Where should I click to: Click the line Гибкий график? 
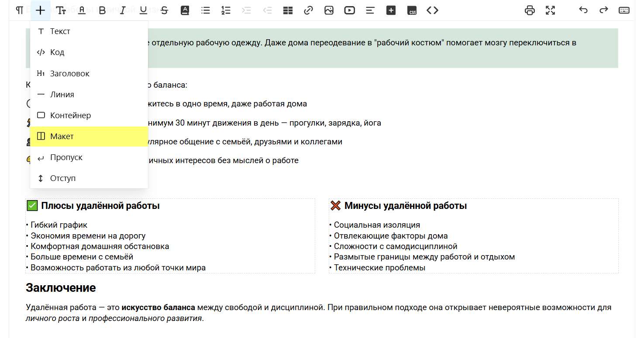[57, 225]
